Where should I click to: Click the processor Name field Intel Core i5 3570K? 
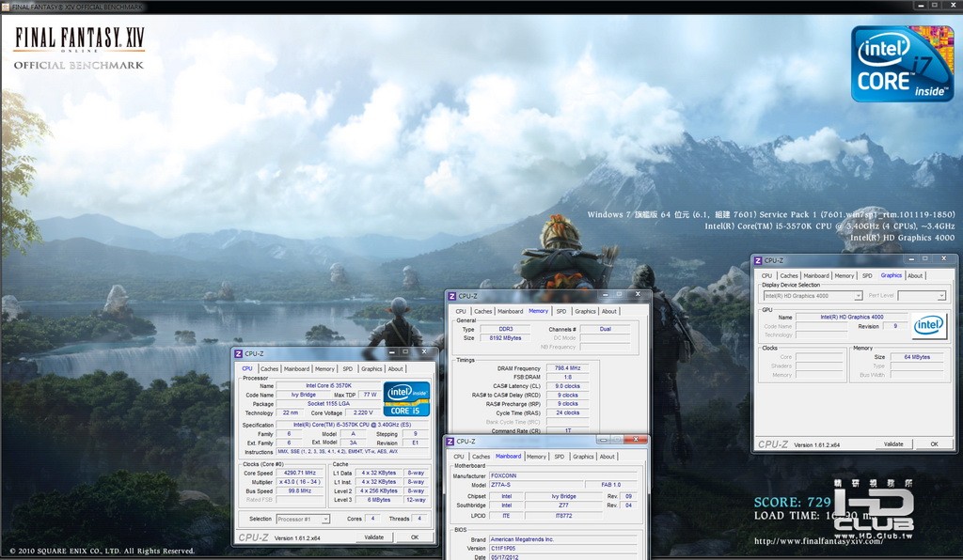(x=328, y=386)
